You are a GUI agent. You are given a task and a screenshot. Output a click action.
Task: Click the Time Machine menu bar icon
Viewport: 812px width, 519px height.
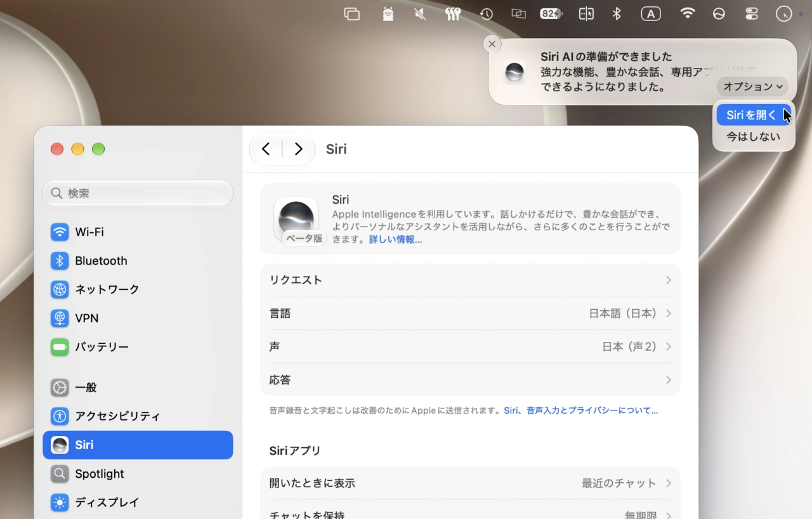[x=487, y=14]
